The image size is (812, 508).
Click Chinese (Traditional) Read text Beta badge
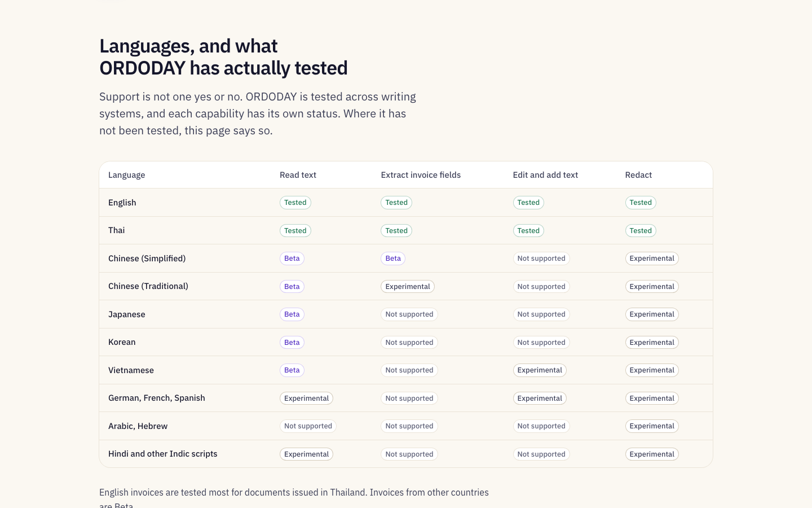[292, 286]
